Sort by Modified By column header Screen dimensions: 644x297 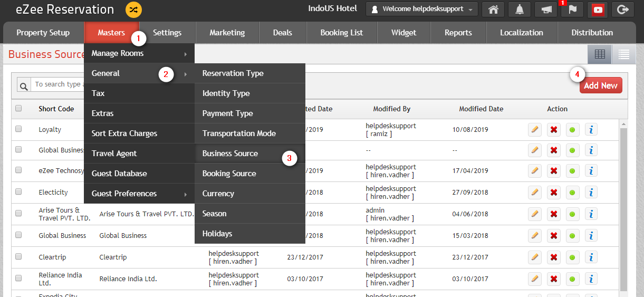[x=392, y=109]
